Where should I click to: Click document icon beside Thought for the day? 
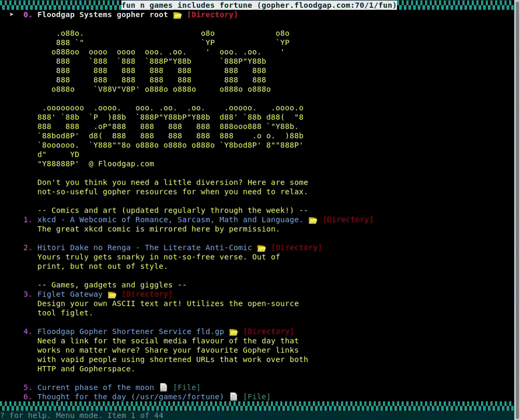pyautogui.click(x=234, y=397)
